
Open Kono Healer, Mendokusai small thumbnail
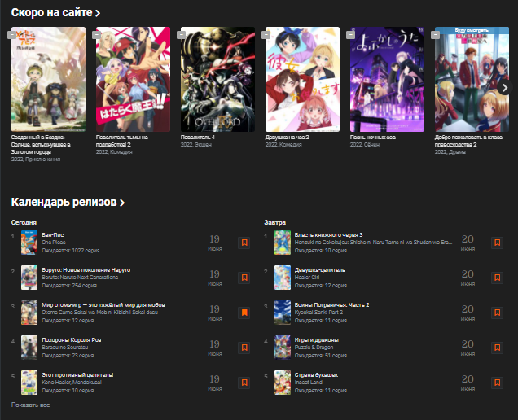(x=29, y=383)
